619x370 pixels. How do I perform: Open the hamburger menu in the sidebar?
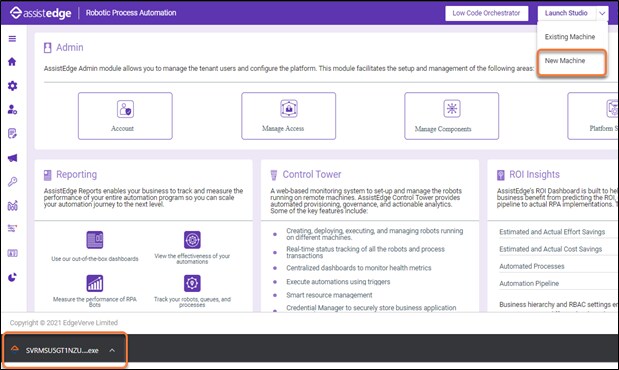[x=12, y=39]
